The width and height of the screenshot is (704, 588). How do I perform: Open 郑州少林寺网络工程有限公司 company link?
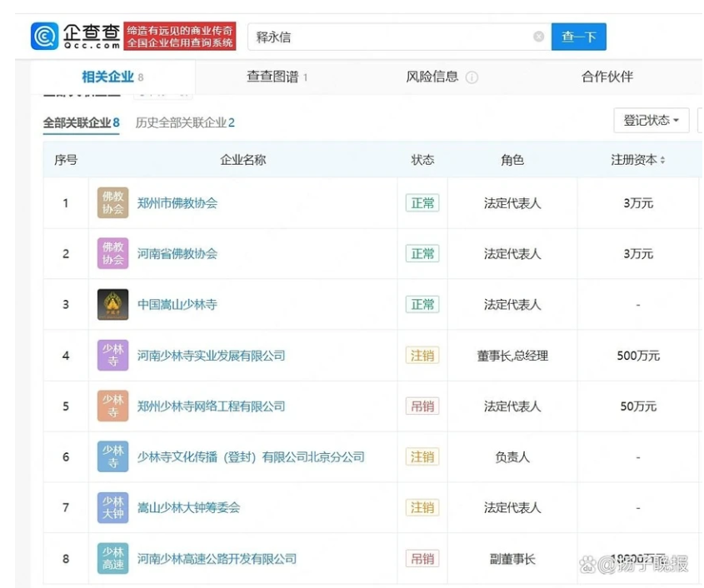(211, 406)
